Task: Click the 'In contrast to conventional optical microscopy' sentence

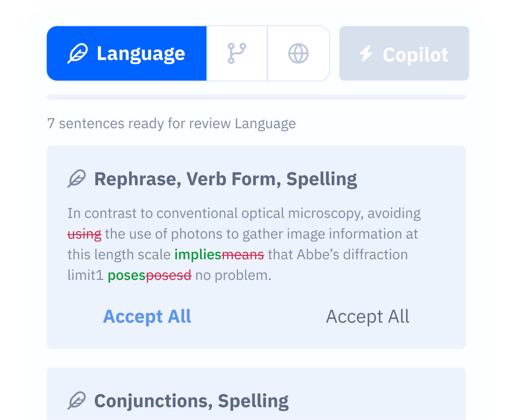Action: click(x=243, y=214)
